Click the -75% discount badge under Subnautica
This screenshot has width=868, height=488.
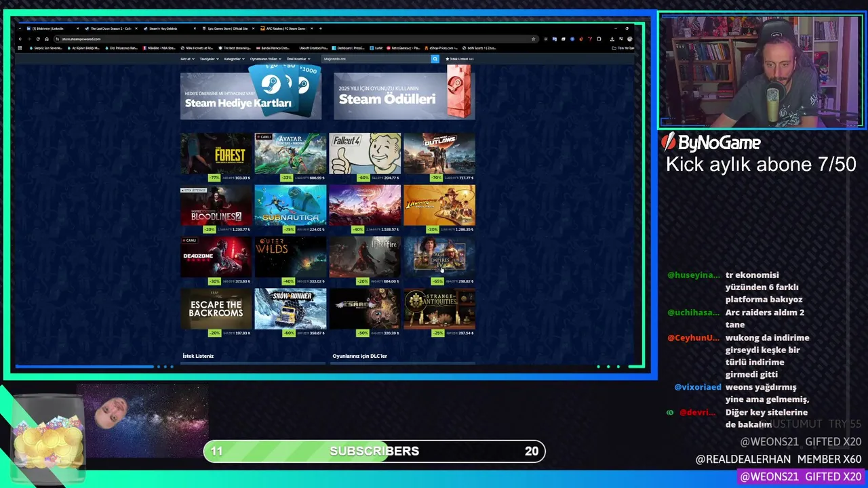point(289,229)
